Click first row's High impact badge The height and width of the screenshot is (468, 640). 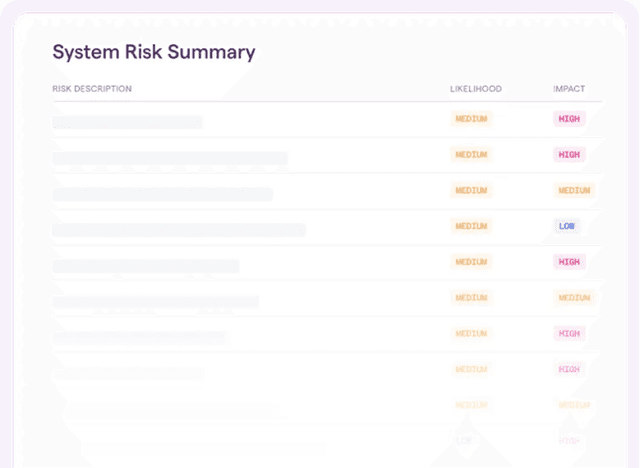click(x=569, y=119)
